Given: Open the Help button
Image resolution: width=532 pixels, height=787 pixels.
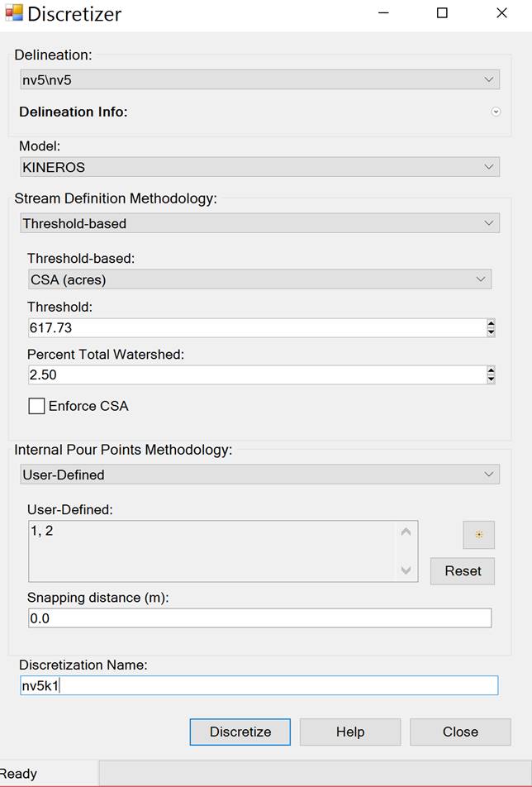Looking at the screenshot, I should tap(350, 732).
